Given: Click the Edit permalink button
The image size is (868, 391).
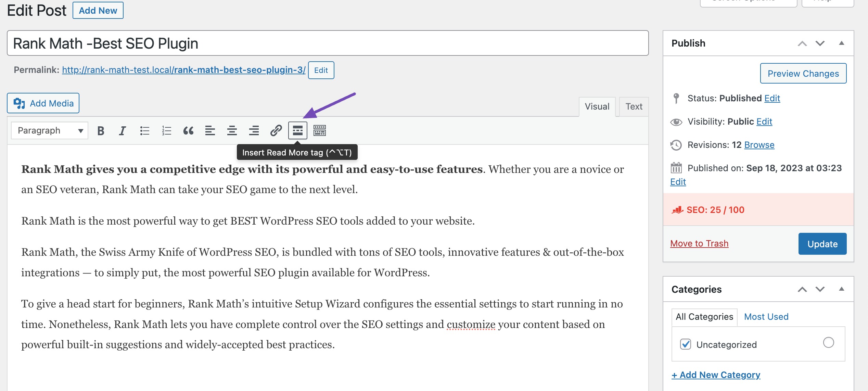Looking at the screenshot, I should pos(320,70).
